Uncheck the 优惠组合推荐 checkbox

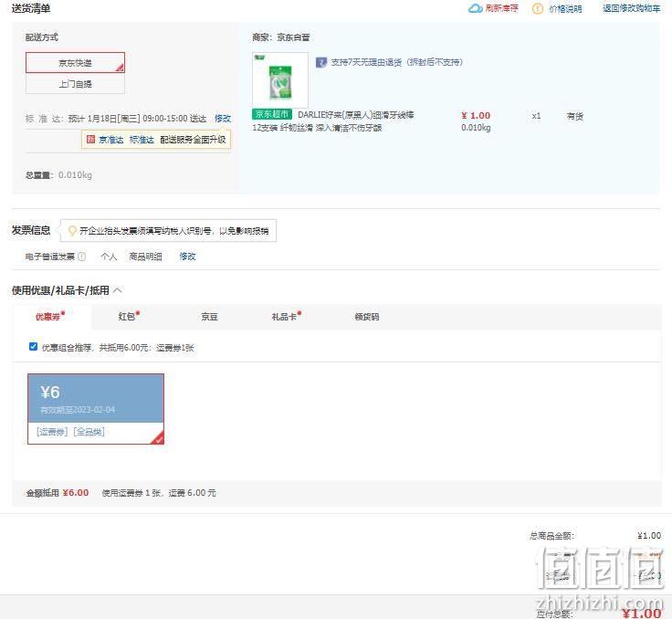(33, 346)
